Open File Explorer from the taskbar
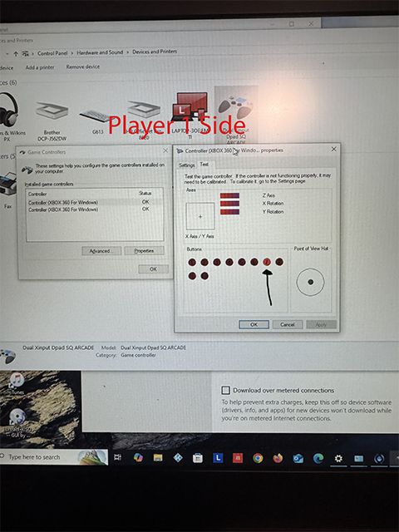 [x=158, y=458]
